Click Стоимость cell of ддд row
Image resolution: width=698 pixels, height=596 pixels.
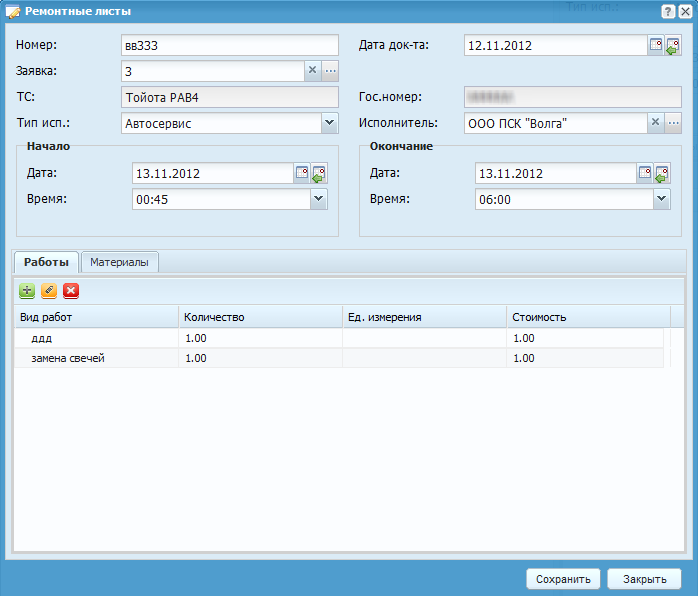click(585, 338)
